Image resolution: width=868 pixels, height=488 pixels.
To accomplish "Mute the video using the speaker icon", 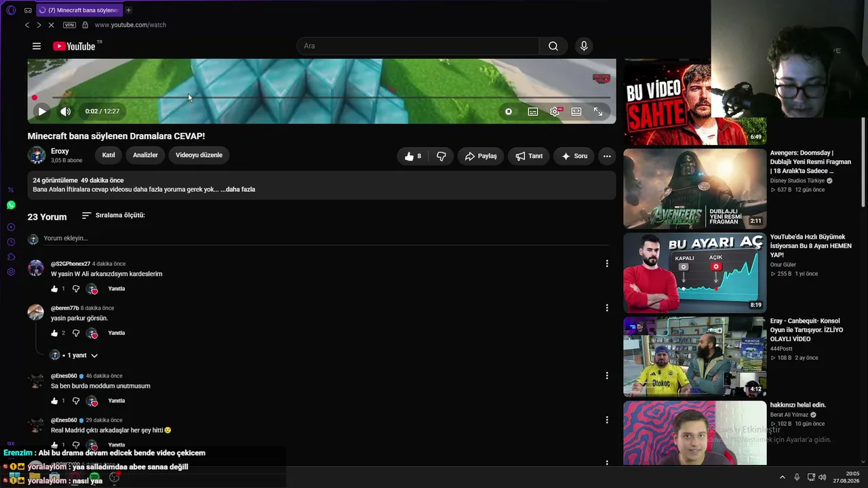I will click(x=65, y=111).
